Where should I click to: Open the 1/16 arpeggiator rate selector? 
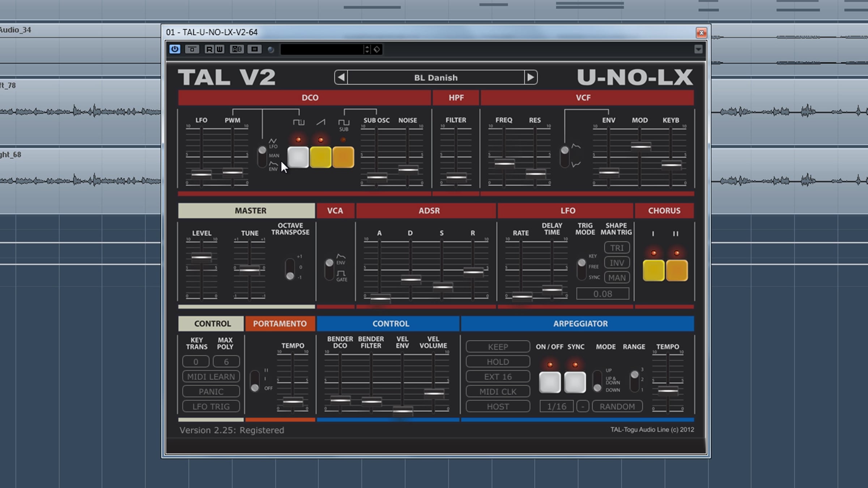[557, 406]
